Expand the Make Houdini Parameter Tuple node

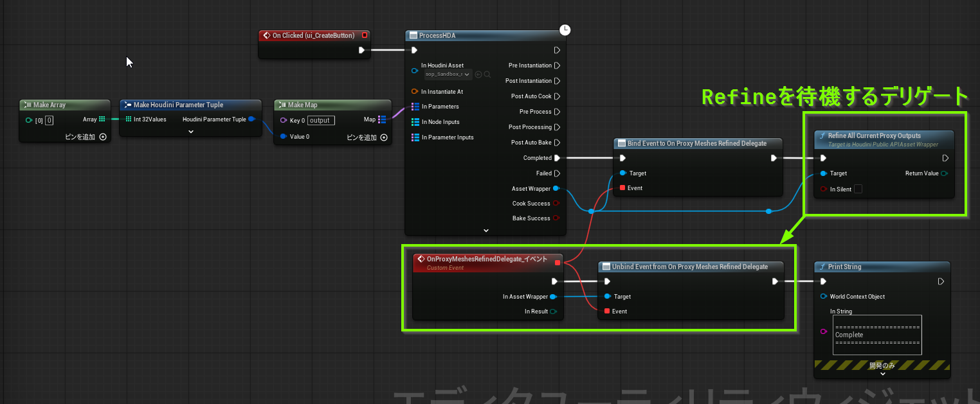[x=190, y=132]
